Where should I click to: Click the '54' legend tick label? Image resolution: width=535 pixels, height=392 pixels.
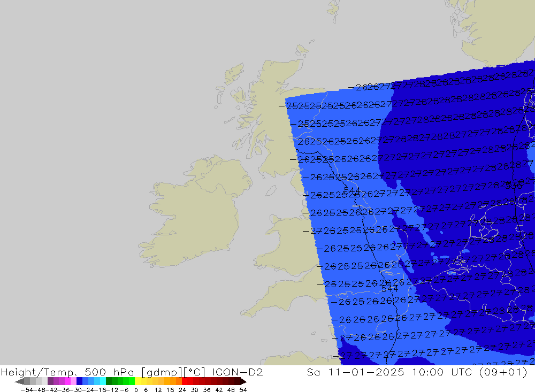tap(243, 390)
